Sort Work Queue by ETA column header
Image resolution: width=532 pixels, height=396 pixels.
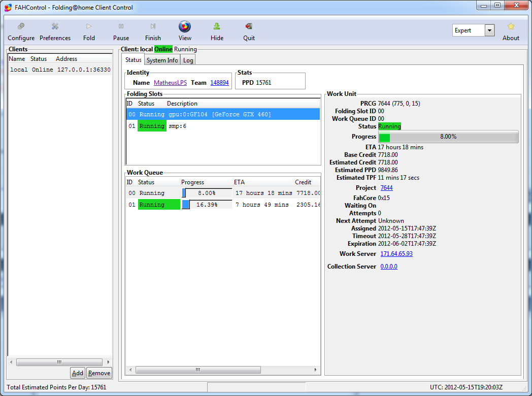pos(263,182)
